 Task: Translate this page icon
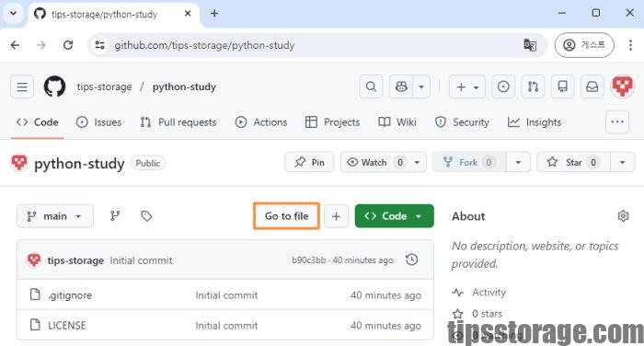coord(530,45)
